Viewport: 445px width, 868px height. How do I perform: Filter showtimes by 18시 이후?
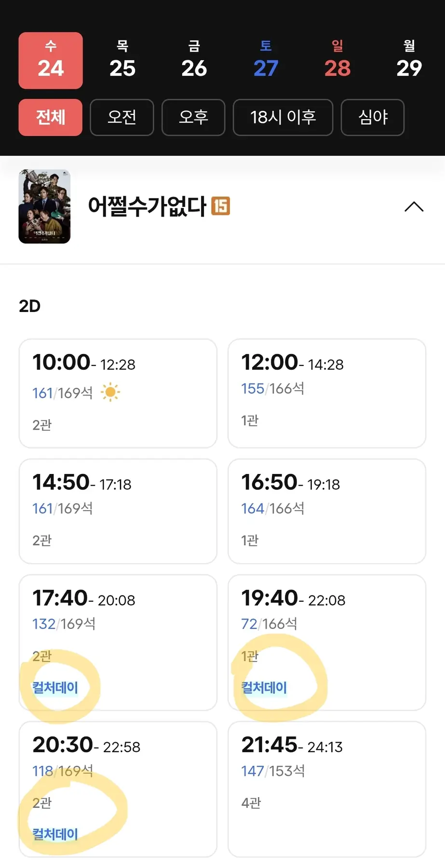point(283,117)
